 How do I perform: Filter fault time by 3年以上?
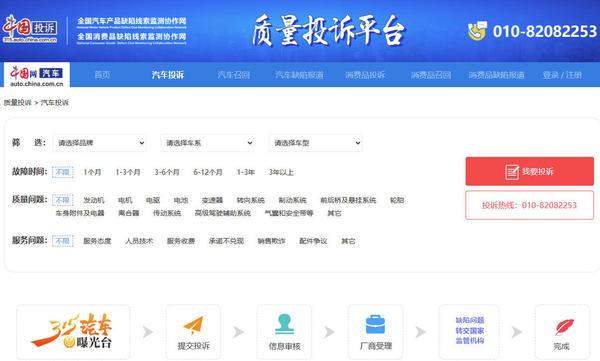(281, 172)
